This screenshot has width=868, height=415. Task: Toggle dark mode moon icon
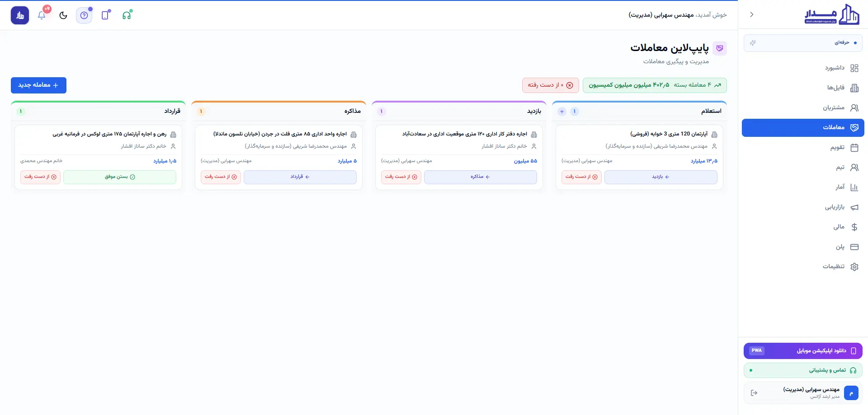pos(63,15)
